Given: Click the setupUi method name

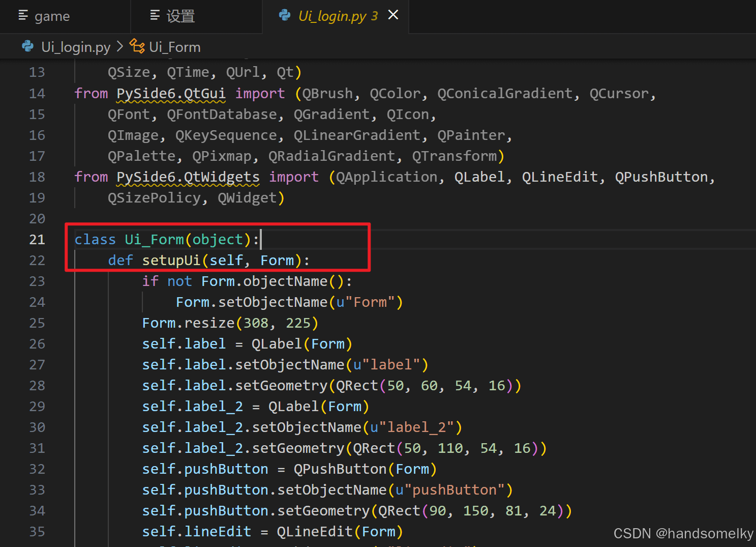Looking at the screenshot, I should click(x=171, y=261).
